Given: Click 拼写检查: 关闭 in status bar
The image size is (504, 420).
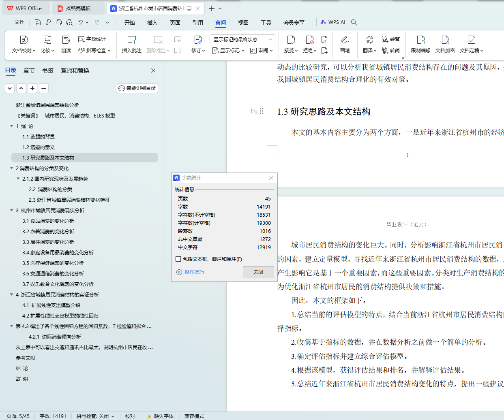Looking at the screenshot, I should tap(95, 416).
